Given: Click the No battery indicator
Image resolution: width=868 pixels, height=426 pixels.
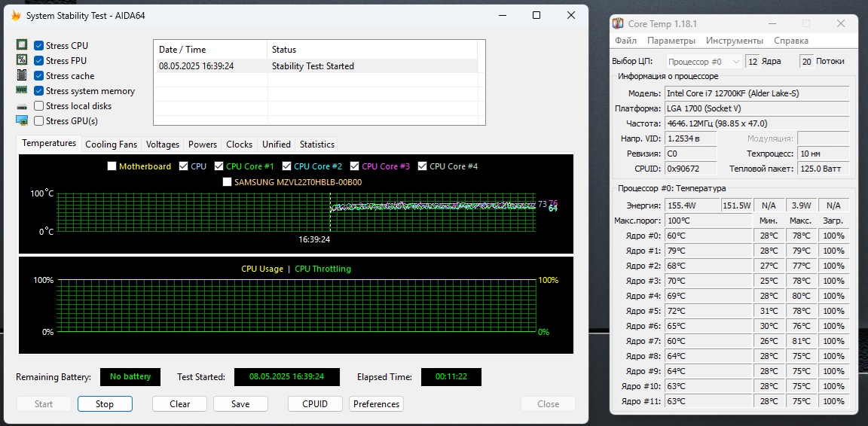Looking at the screenshot, I should (x=130, y=377).
